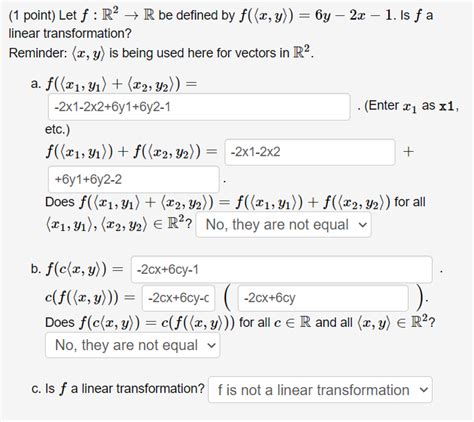474x422 pixels.
Task: Click the 'Is f a linear transformation?' question label
Action: [x=125, y=389]
